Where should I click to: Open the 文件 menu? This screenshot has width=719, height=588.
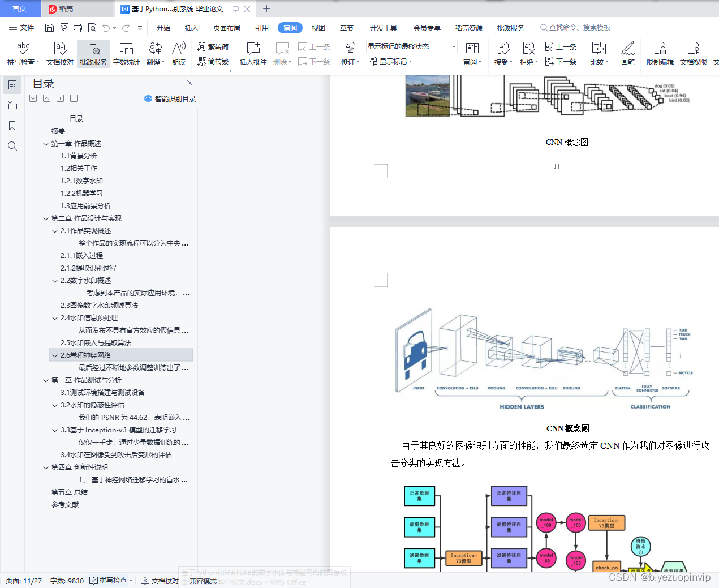point(21,28)
